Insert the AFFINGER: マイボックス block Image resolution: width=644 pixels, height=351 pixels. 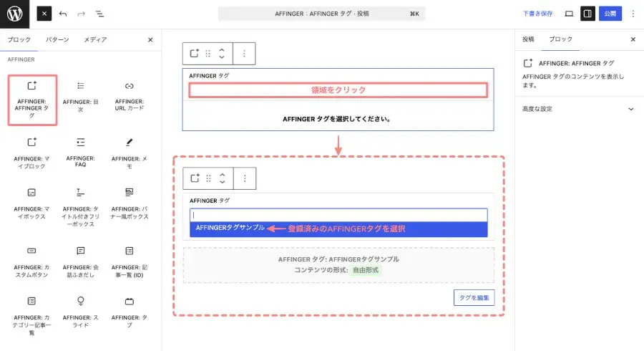31,204
